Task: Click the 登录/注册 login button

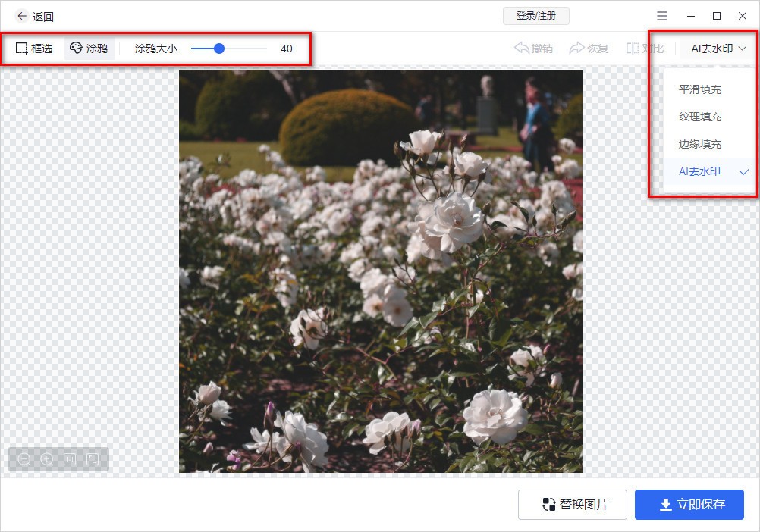Action: point(539,16)
